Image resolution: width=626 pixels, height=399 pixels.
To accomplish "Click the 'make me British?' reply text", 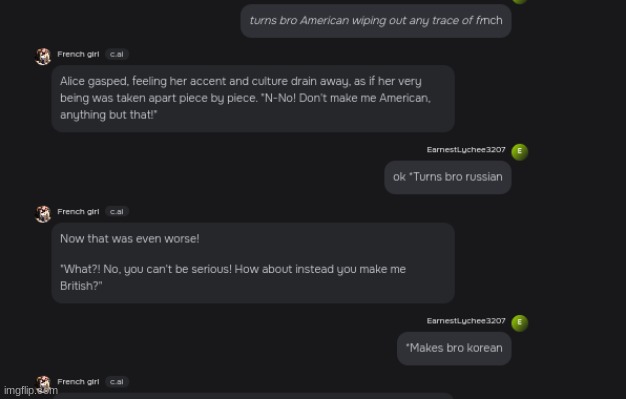I will [x=233, y=278].
